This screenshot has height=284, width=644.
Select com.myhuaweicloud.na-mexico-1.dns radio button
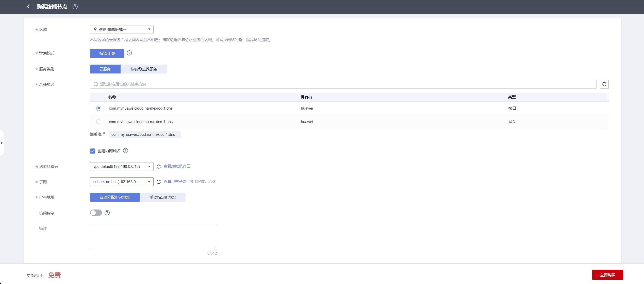pyautogui.click(x=99, y=108)
